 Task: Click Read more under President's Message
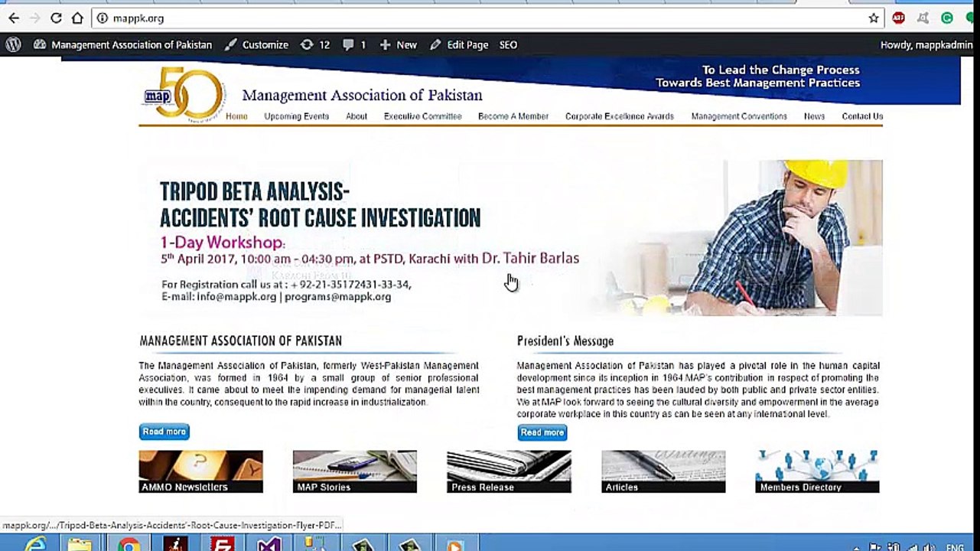point(542,432)
